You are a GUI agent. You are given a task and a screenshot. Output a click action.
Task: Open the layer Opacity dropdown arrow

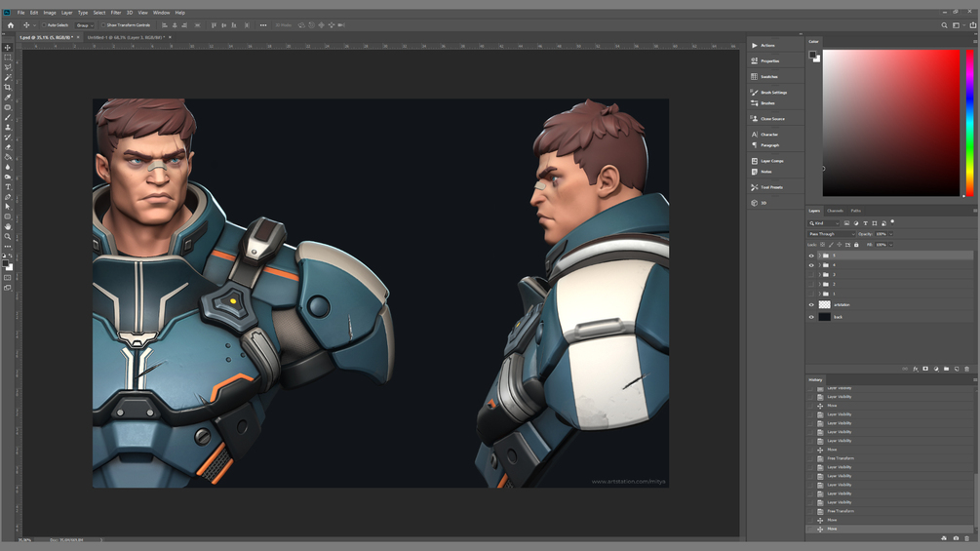click(x=890, y=234)
